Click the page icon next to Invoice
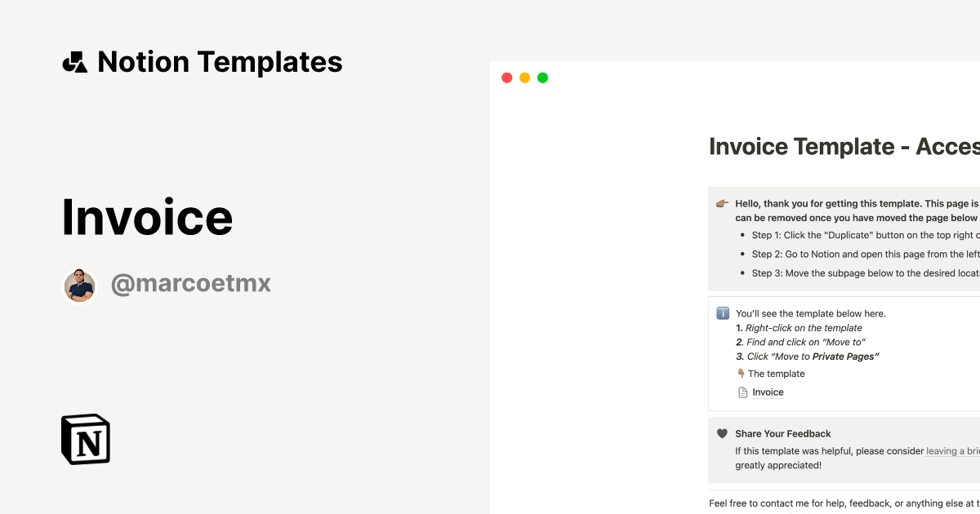This screenshot has height=514, width=980. click(742, 392)
